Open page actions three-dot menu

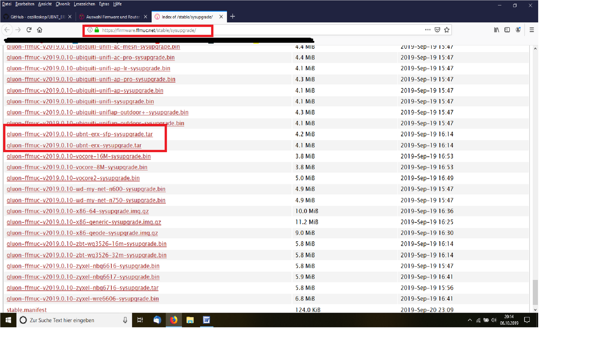coord(427,30)
